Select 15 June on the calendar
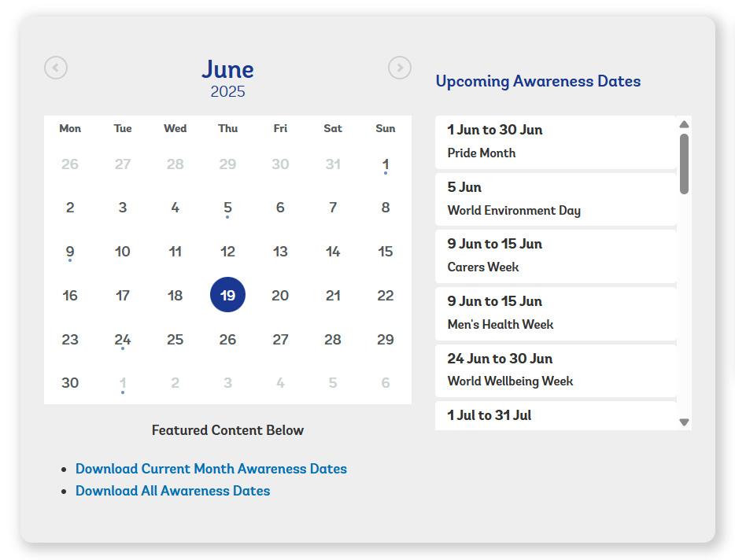The image size is (735, 560). (386, 252)
